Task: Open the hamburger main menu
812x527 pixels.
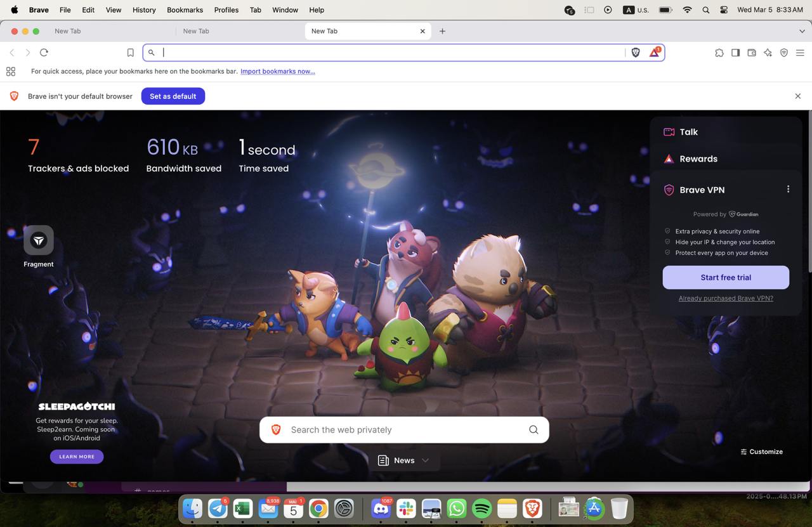Action: click(x=800, y=53)
